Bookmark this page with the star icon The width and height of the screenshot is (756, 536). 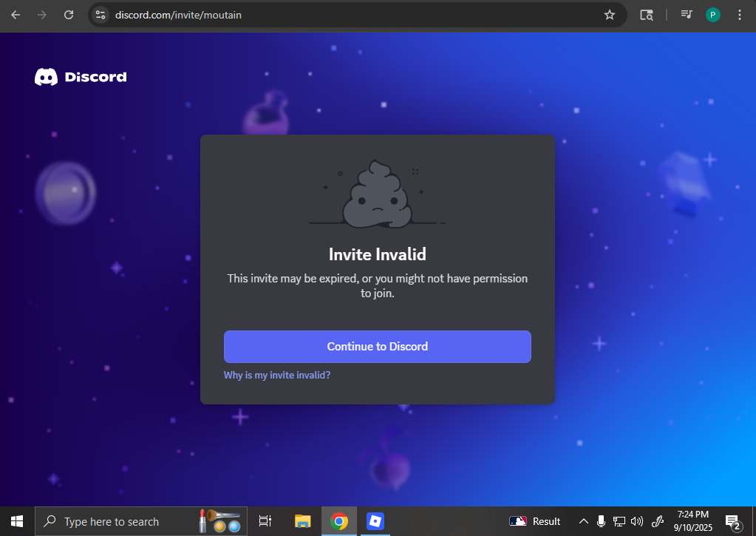[610, 15]
